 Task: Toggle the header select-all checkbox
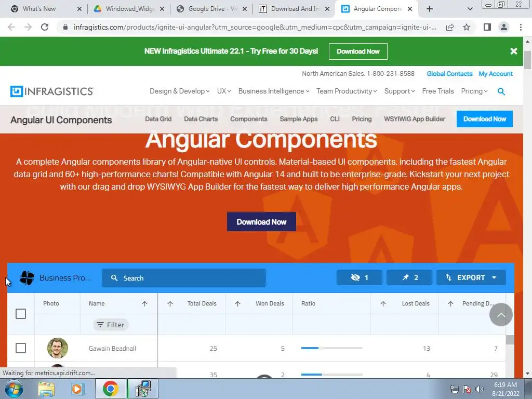pos(21,314)
